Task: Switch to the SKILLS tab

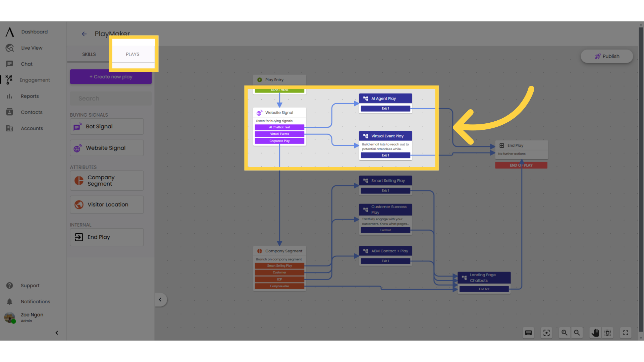Action: (89, 54)
